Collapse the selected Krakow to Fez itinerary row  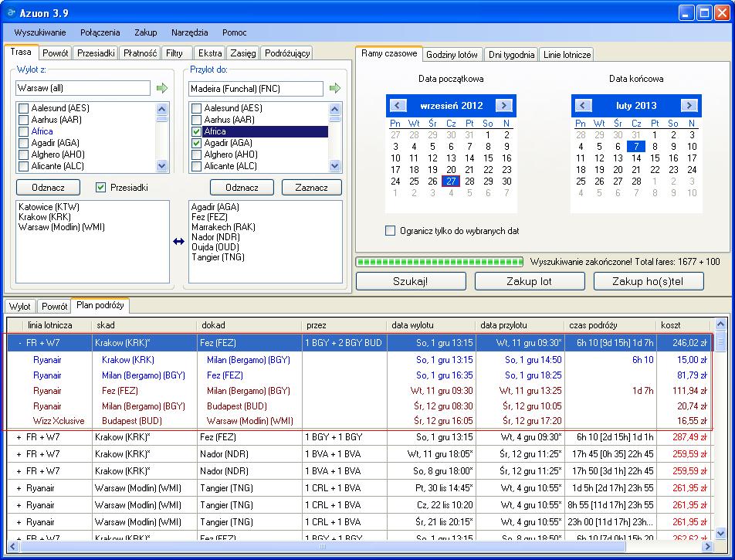pos(19,343)
